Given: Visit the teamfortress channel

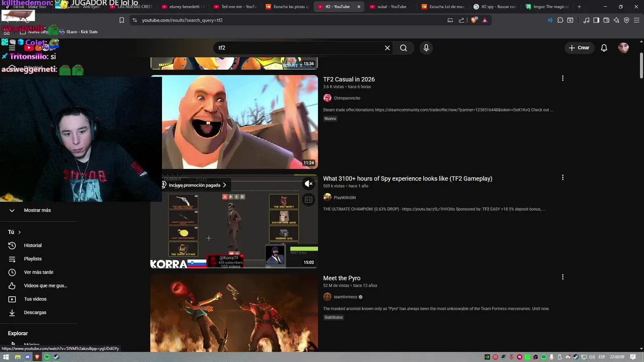Looking at the screenshot, I should (345, 297).
